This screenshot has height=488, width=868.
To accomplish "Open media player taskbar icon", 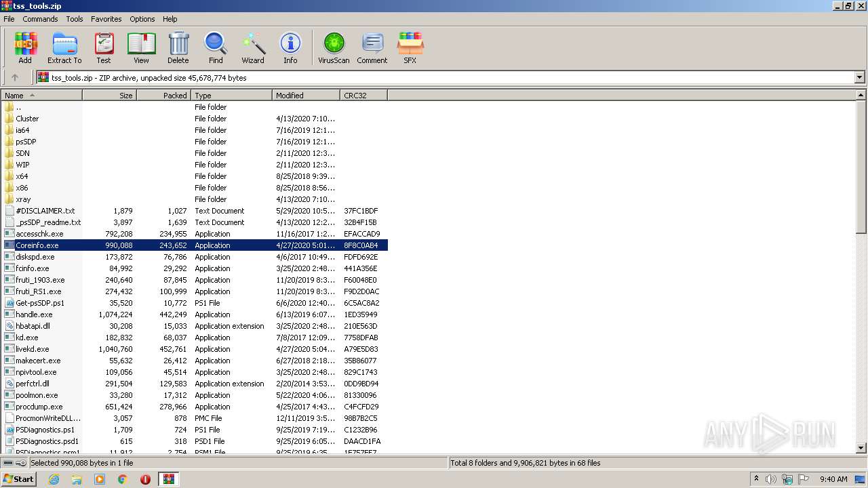I will (100, 479).
